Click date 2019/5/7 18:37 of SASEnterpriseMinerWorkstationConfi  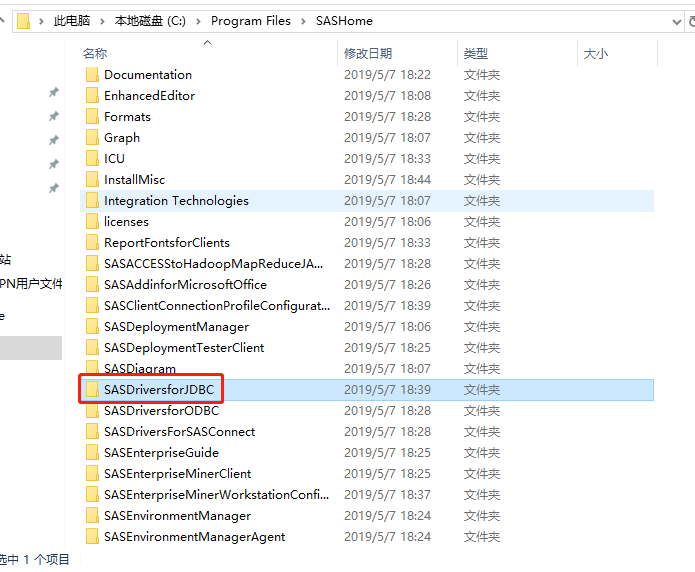pos(387,495)
